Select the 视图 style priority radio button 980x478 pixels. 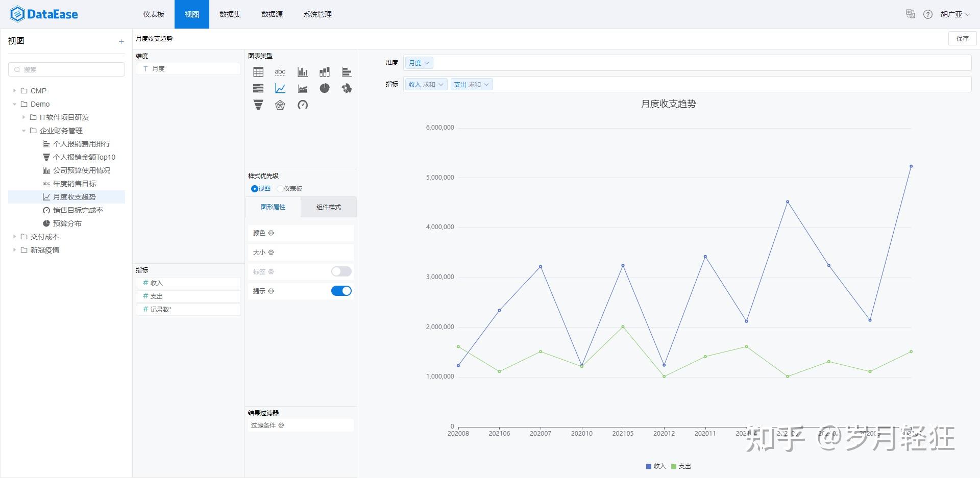[254, 189]
